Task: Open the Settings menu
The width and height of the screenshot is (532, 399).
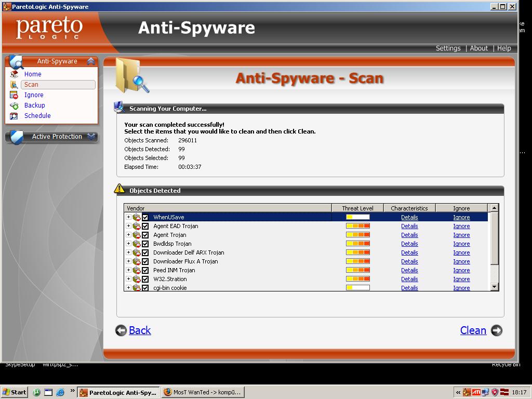Action: [448, 48]
